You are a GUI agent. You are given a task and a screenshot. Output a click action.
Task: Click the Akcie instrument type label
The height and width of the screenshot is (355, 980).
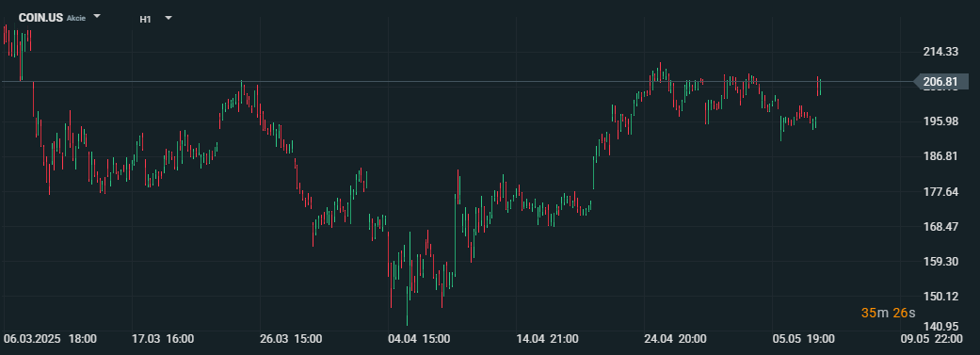tap(76, 18)
